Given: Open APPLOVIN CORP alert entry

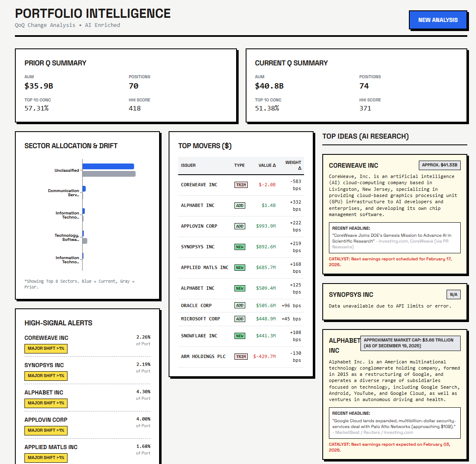Looking at the screenshot, I should 46,420.
